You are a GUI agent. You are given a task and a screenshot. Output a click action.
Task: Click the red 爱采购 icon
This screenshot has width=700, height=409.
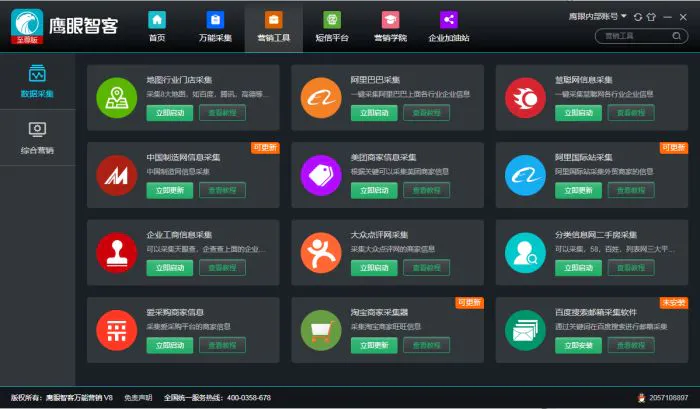117,330
